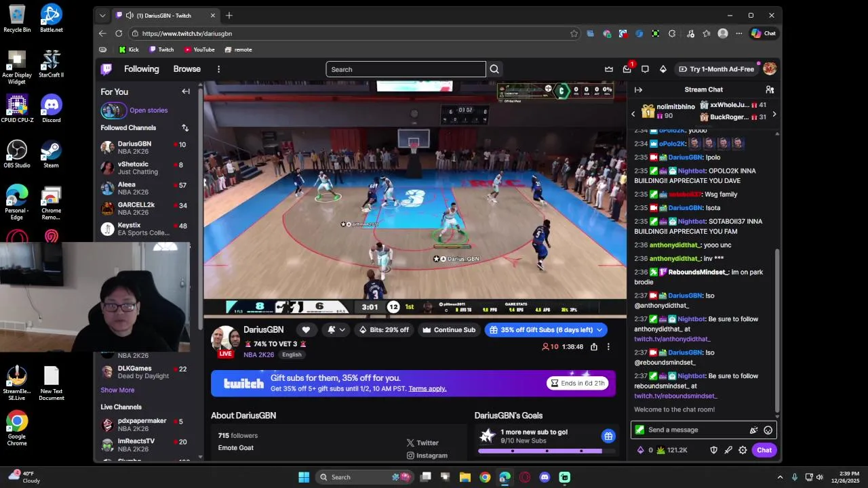Image resolution: width=868 pixels, height=488 pixels.
Task: Open Twitch Prime loot crown icon
Action: coord(609,69)
